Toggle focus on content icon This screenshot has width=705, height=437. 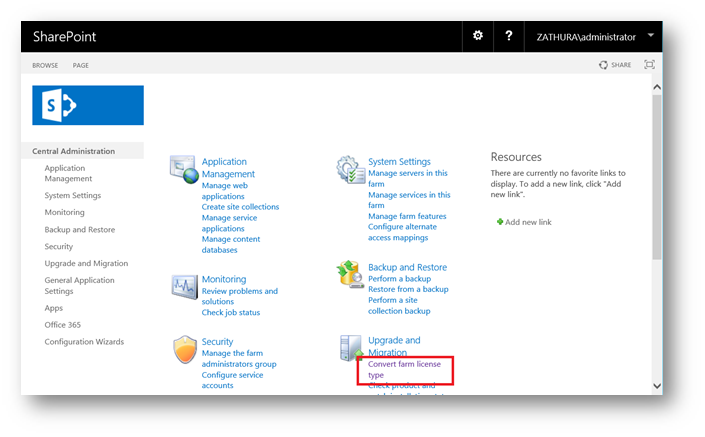coord(649,64)
